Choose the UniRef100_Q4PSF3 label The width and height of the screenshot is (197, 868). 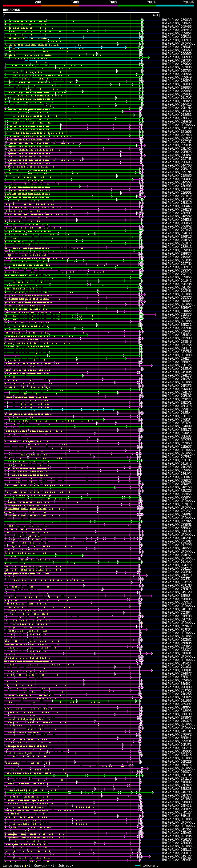click(x=177, y=386)
